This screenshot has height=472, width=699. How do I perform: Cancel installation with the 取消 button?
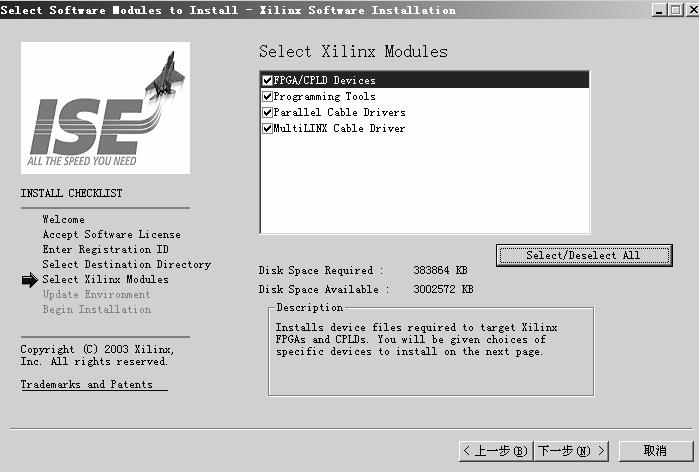pyautogui.click(x=656, y=451)
